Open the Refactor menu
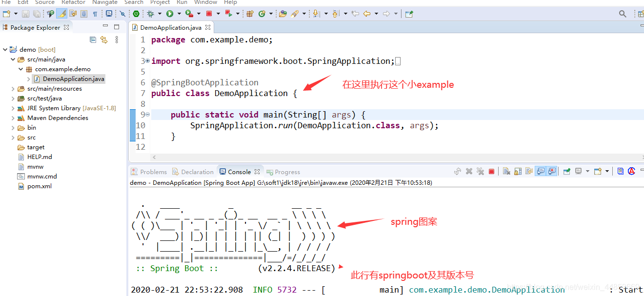 (x=73, y=2)
